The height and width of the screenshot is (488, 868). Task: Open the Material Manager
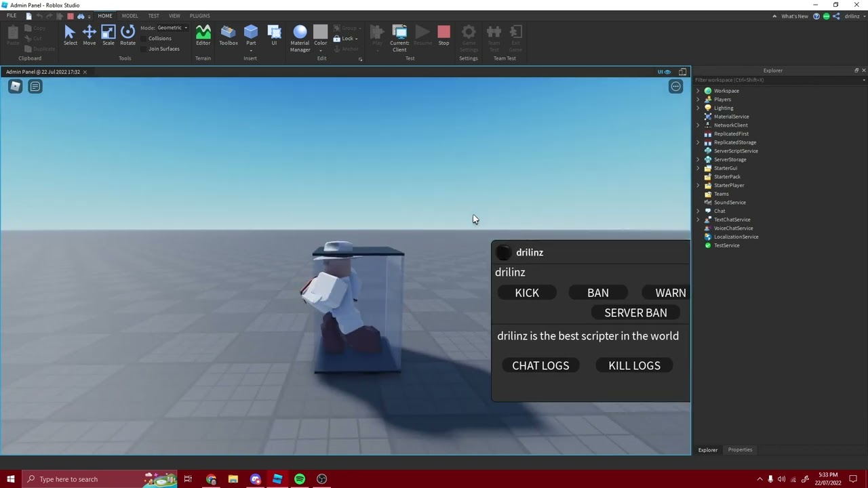[x=300, y=39]
